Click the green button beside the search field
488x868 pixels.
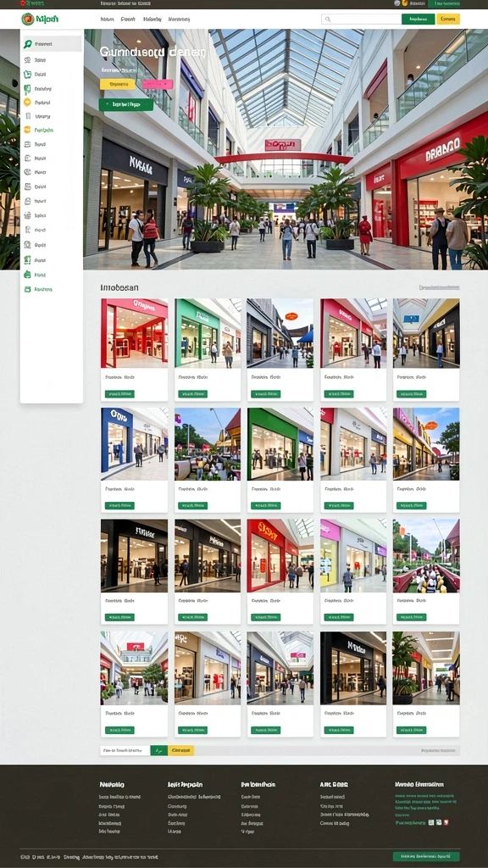tap(418, 19)
